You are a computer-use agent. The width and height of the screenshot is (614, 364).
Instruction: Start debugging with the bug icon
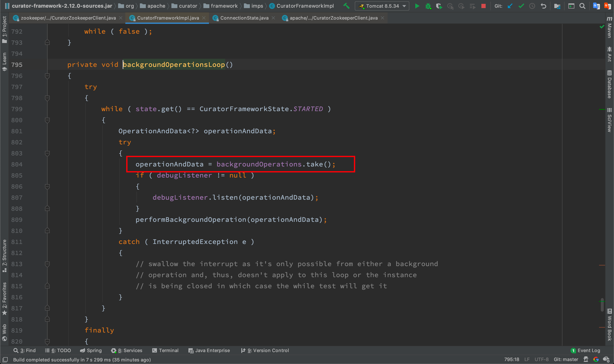click(x=428, y=6)
